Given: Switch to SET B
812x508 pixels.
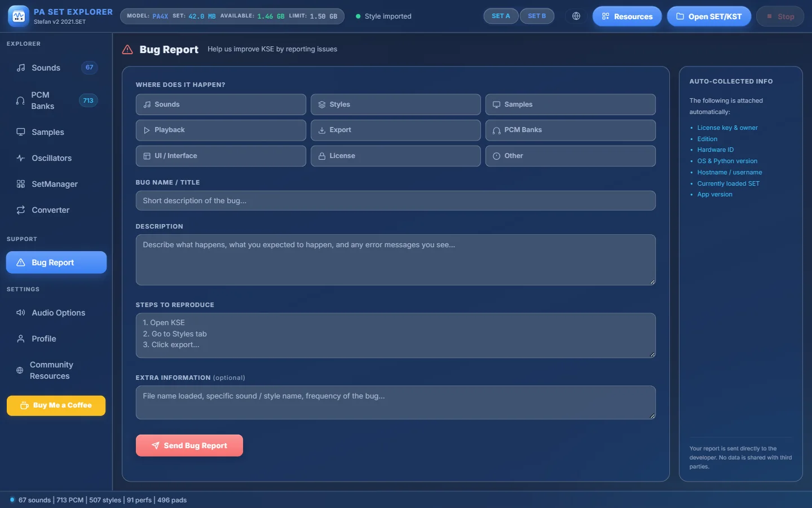Looking at the screenshot, I should click(x=537, y=16).
